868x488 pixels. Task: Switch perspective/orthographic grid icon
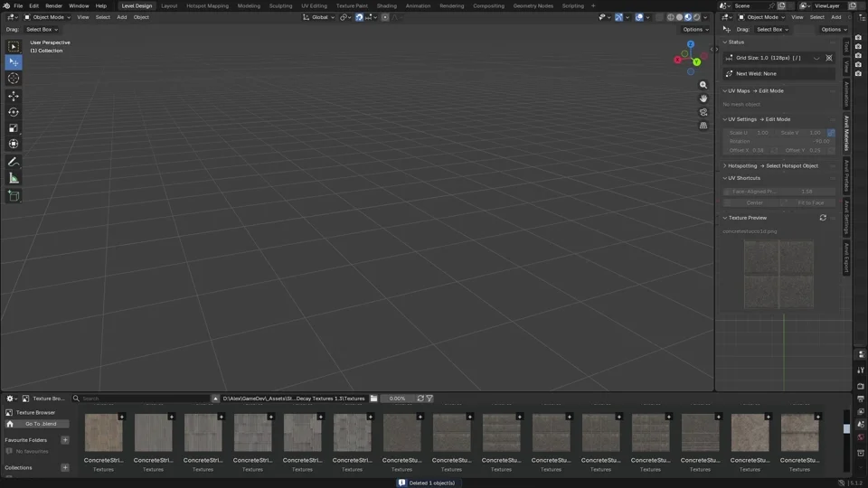point(703,126)
